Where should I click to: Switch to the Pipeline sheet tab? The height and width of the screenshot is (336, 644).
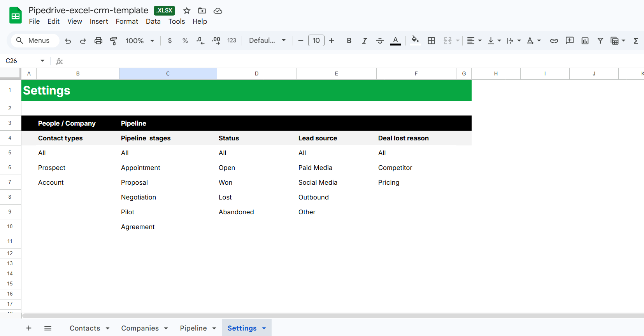click(193, 328)
